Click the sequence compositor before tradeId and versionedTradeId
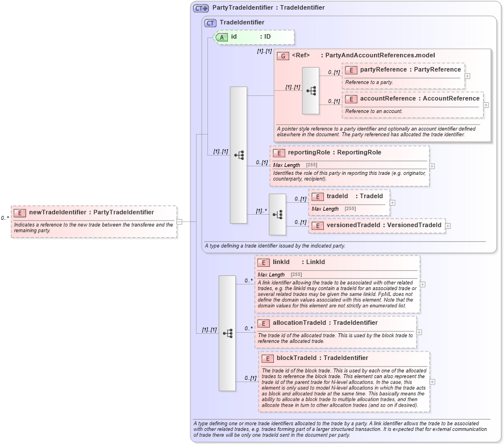 (x=277, y=214)
